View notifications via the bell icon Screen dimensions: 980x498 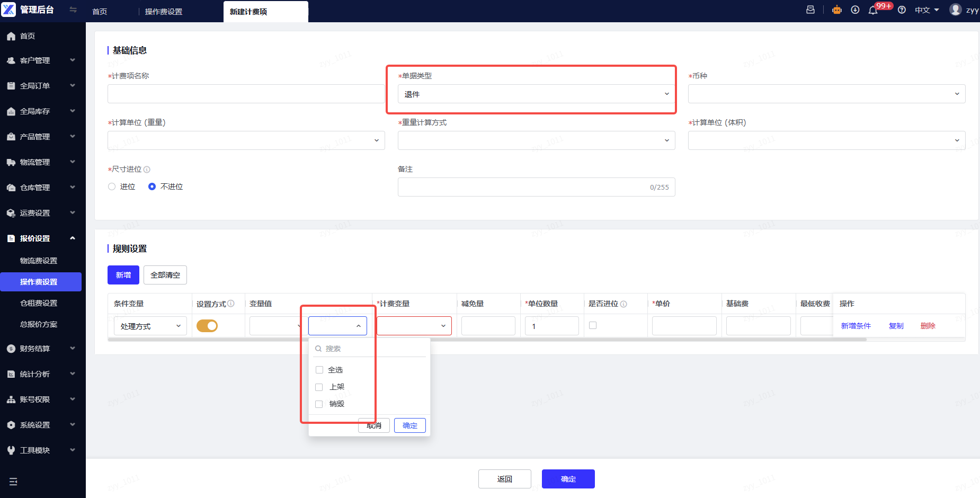coord(873,10)
